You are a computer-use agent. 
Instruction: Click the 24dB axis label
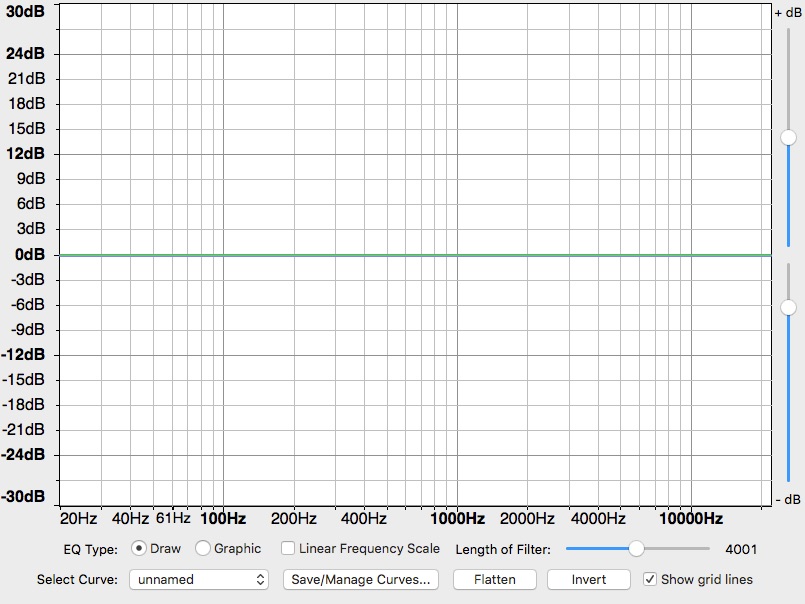click(x=25, y=53)
